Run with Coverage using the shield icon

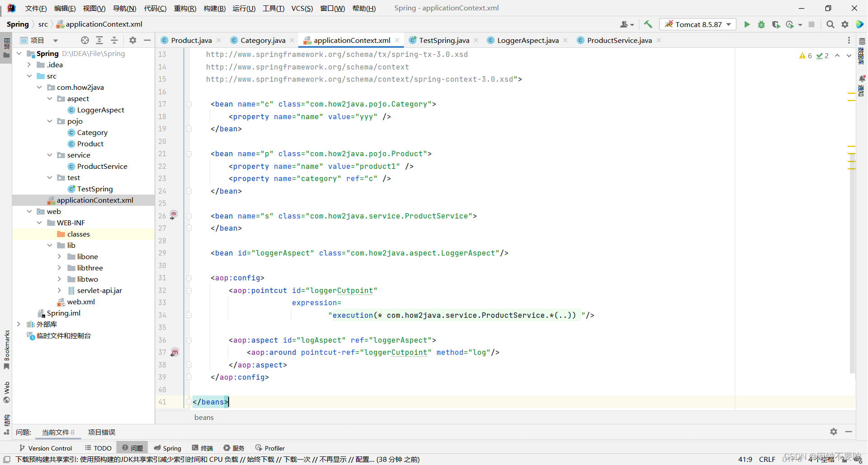[x=776, y=24]
